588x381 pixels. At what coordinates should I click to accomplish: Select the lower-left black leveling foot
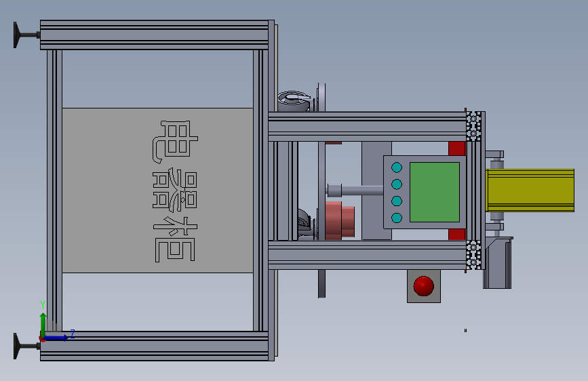(26, 346)
